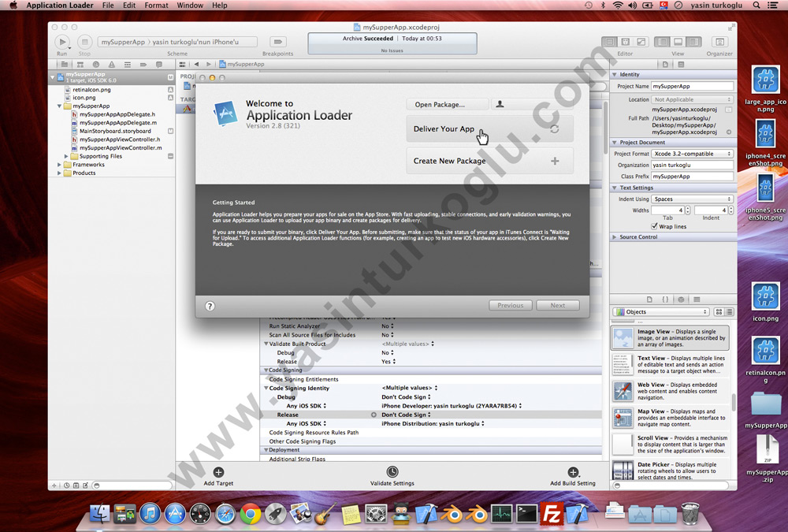The width and height of the screenshot is (788, 532).
Task: Select mySupperAppViewController.m file
Action: [121, 148]
